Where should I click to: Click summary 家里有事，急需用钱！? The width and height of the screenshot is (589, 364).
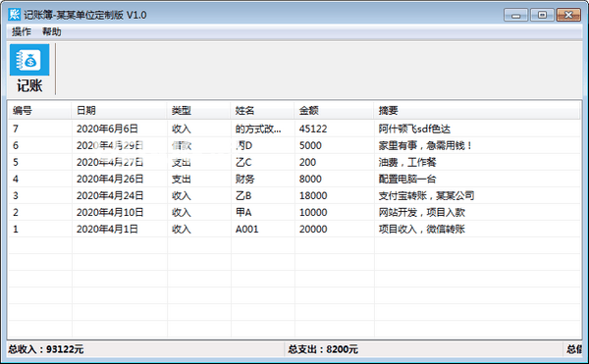tap(425, 145)
